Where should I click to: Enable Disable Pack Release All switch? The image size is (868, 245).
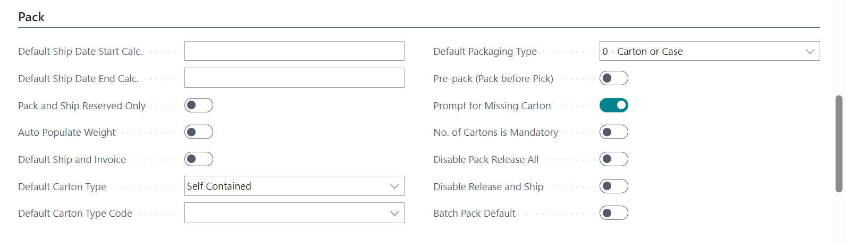tap(613, 159)
